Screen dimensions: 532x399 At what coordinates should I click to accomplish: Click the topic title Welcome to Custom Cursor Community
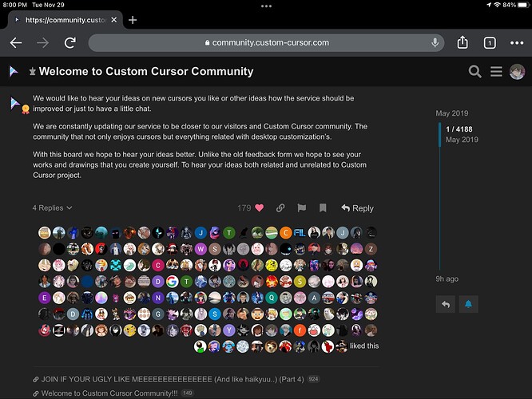146,72
